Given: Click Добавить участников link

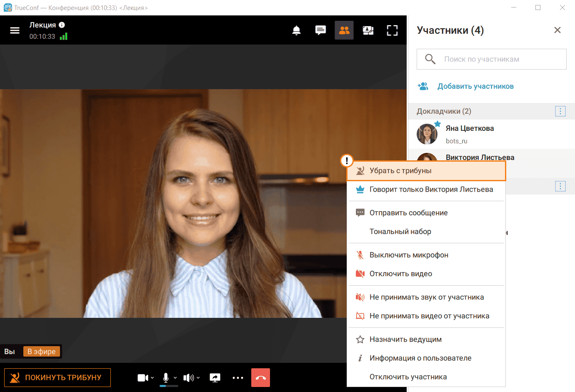Looking at the screenshot, I should [x=475, y=86].
